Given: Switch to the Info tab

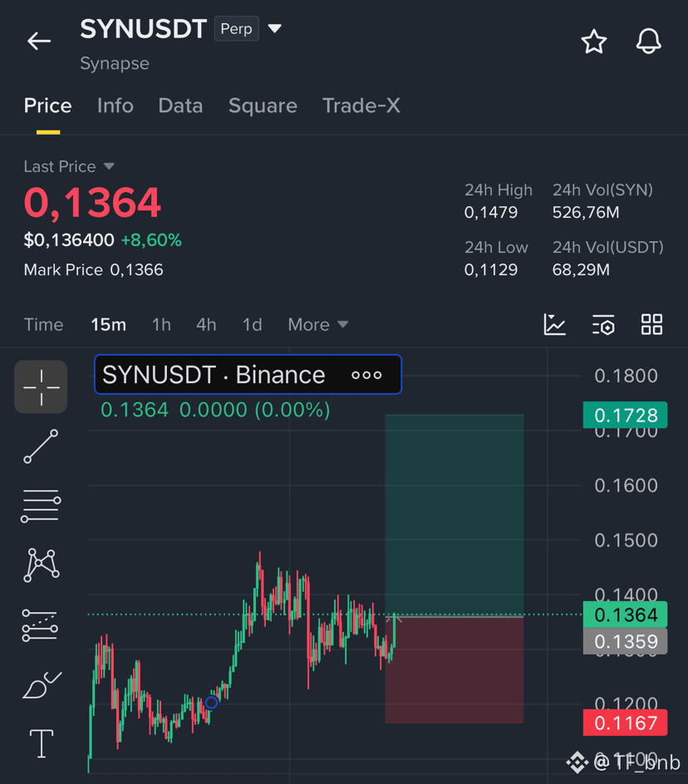Looking at the screenshot, I should click(x=115, y=106).
